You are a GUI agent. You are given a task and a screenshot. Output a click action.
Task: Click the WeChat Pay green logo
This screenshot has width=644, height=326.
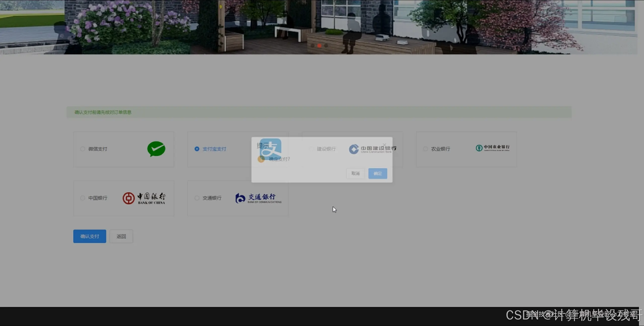156,149
